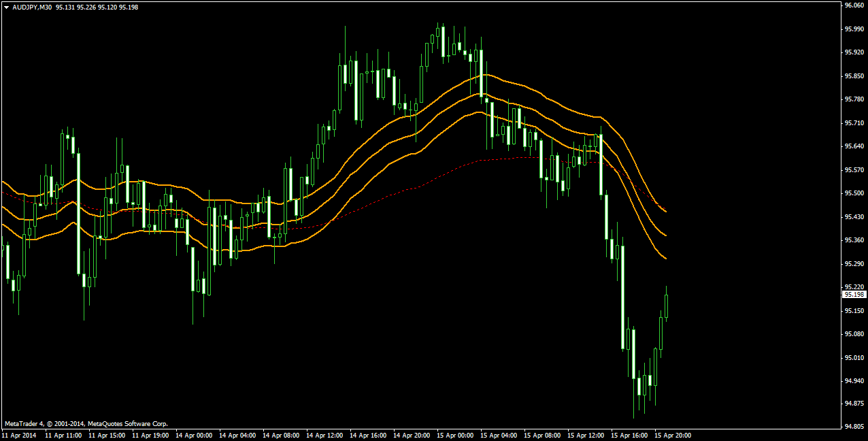
Task: Click the 95.010 price scale label
Action: (x=854, y=358)
